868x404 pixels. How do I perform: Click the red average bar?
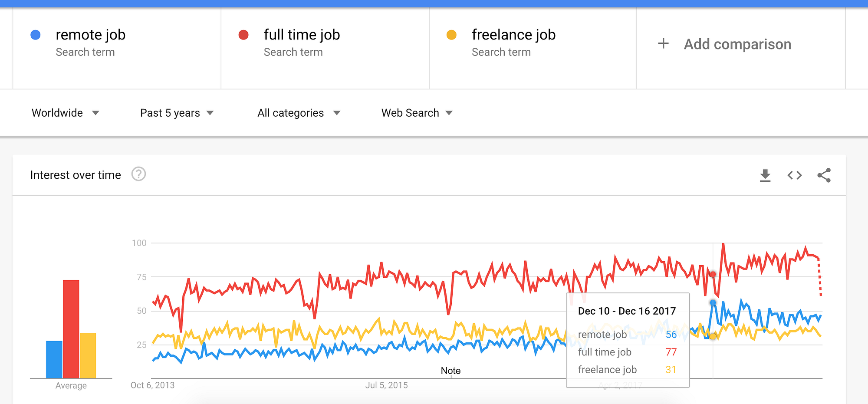coord(71,329)
